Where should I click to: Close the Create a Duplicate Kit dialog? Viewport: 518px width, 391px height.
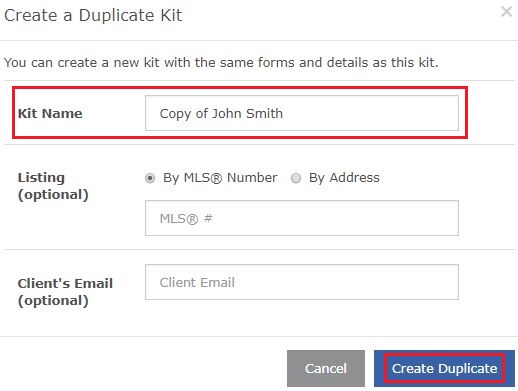506,12
